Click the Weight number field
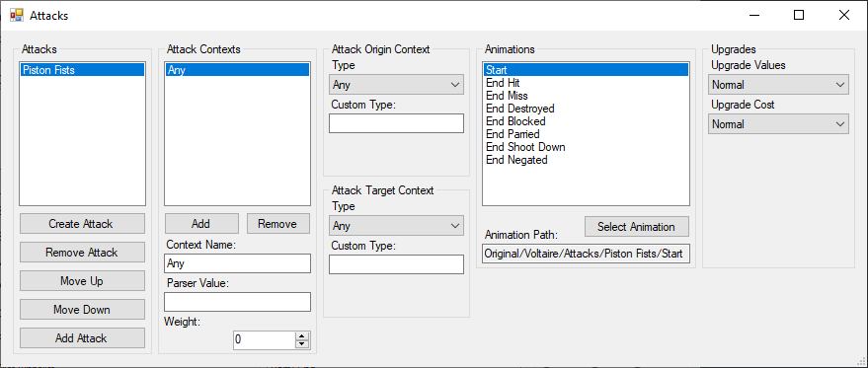Screen dimensions: 868x368 click(x=264, y=339)
